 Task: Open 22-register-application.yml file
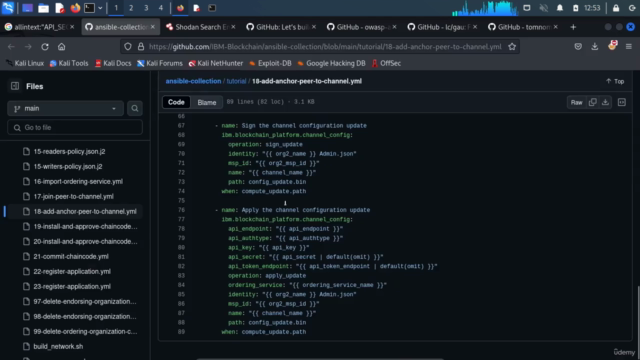click(72, 271)
